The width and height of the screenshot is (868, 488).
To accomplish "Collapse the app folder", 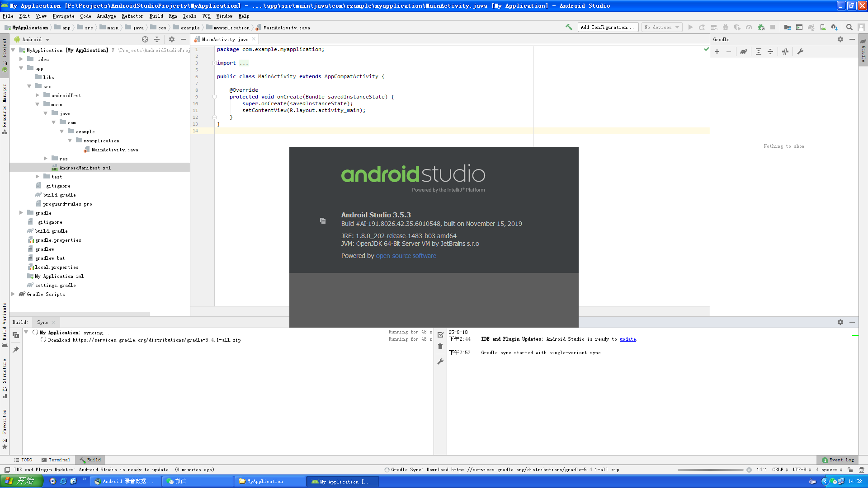I will 21,68.
